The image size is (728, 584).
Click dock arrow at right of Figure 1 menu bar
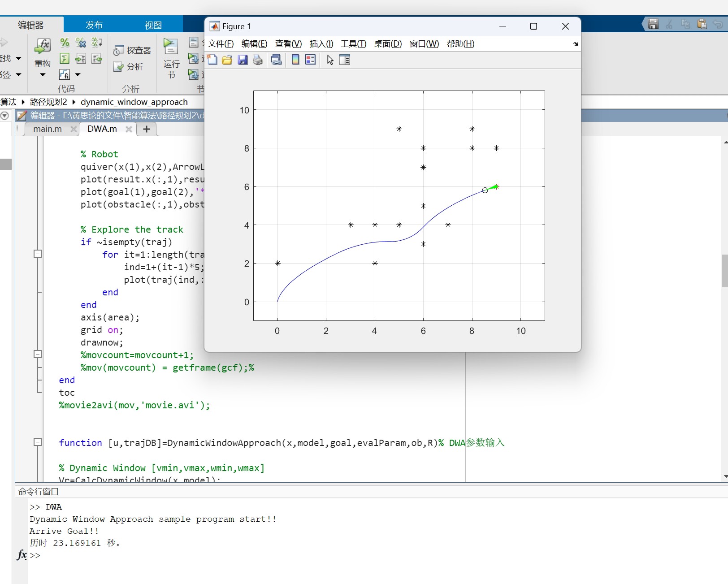(x=576, y=44)
